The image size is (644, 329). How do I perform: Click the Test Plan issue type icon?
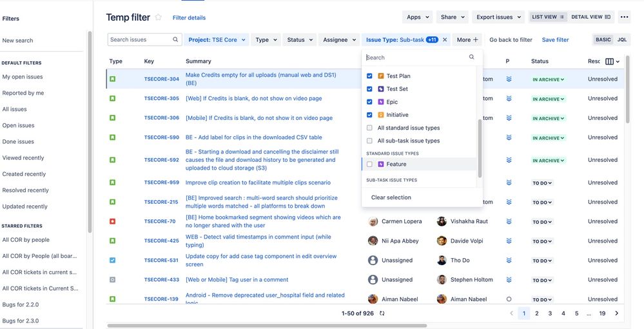coord(381,76)
